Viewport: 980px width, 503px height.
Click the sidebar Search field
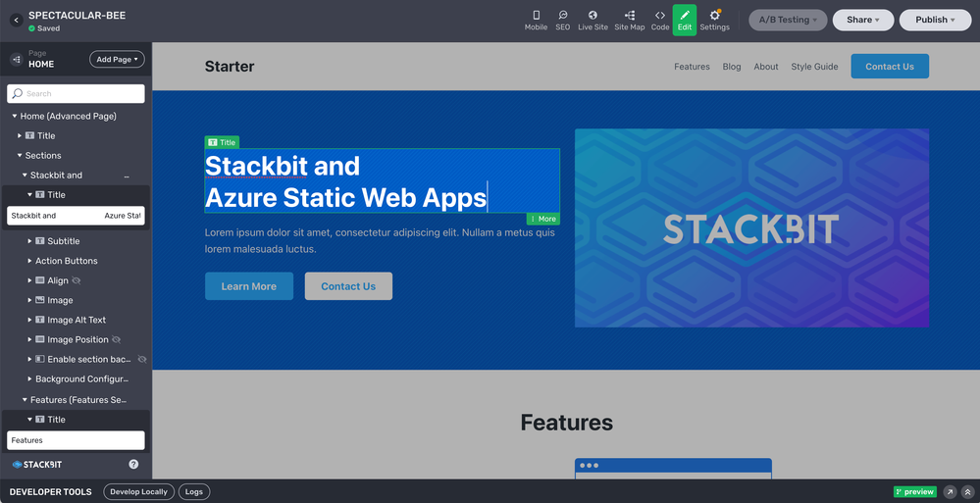click(x=76, y=94)
